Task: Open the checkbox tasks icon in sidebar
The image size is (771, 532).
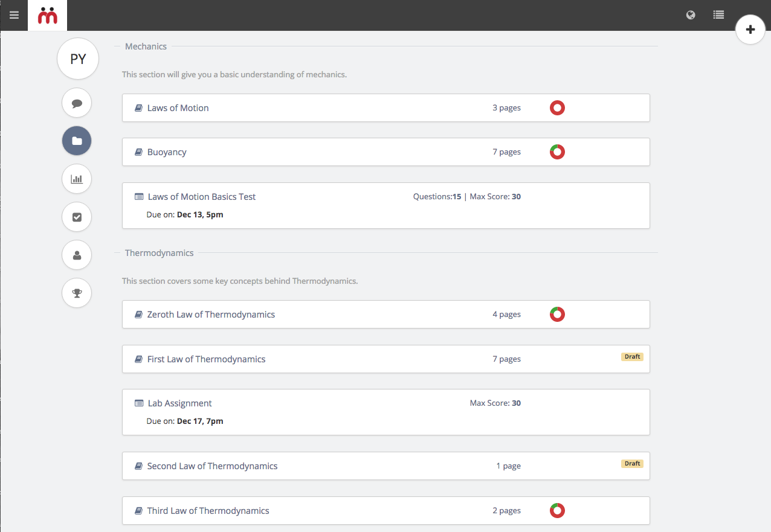Action: 77,217
